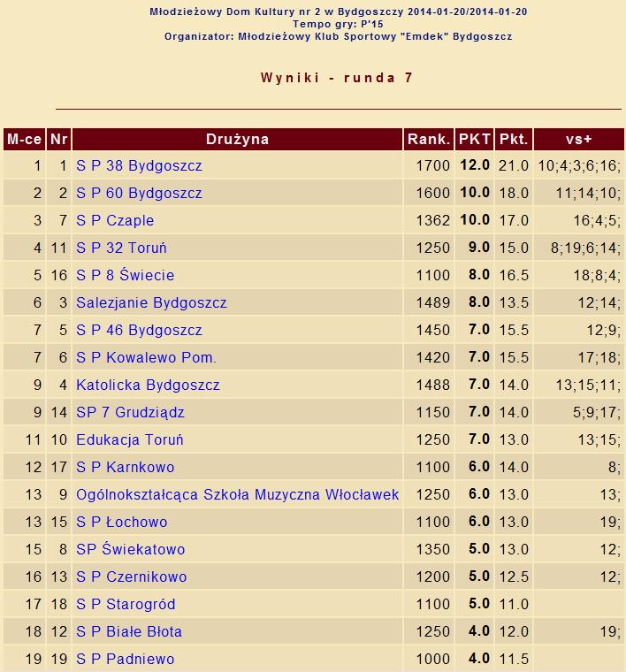Open the S P Kowalewo Pom. team link

[x=146, y=357]
